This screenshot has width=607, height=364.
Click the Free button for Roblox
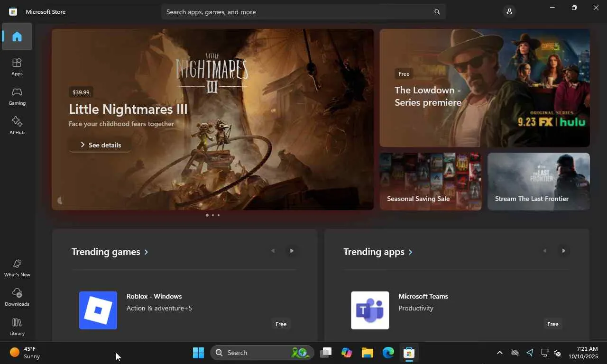click(281, 324)
